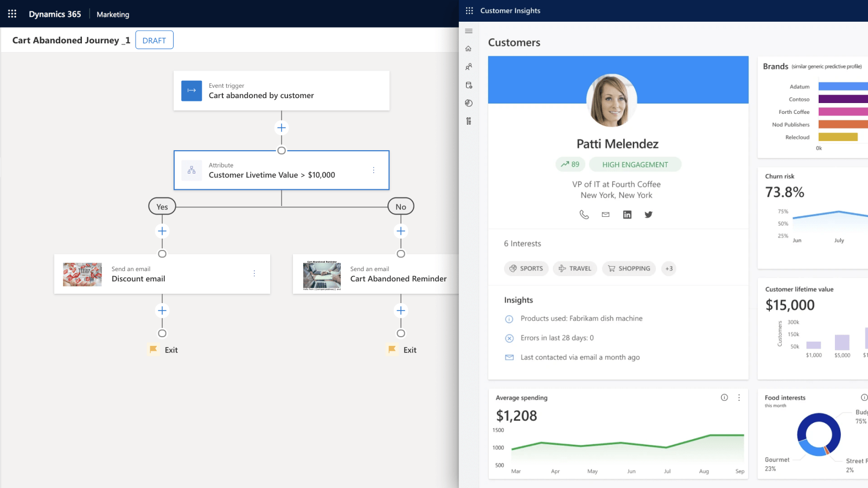This screenshot has width=868, height=488.
Task: Show info for the Average spending card
Action: [724, 397]
